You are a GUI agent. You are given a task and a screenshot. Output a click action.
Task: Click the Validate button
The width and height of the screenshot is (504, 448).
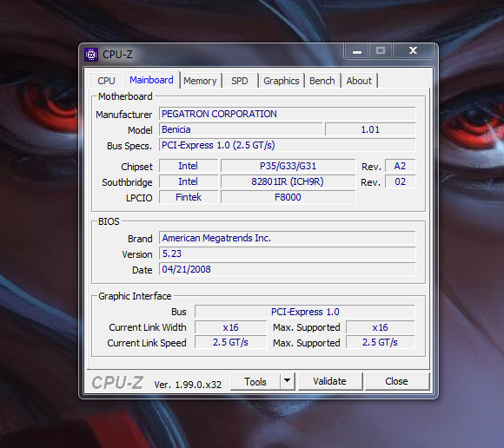tap(330, 381)
